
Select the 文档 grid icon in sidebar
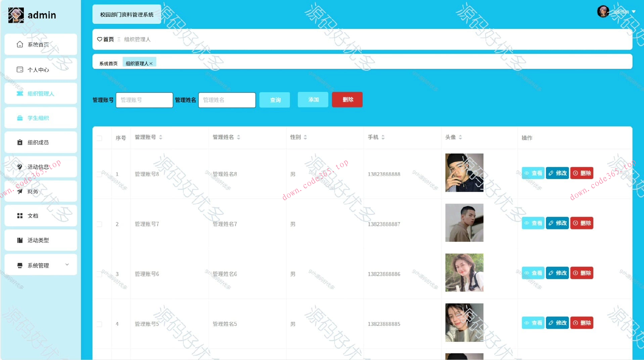(19, 216)
